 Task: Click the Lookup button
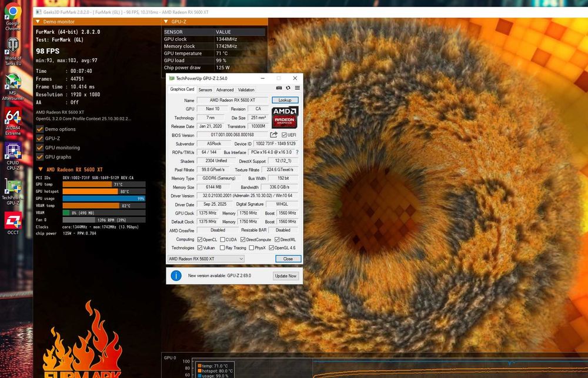point(285,100)
